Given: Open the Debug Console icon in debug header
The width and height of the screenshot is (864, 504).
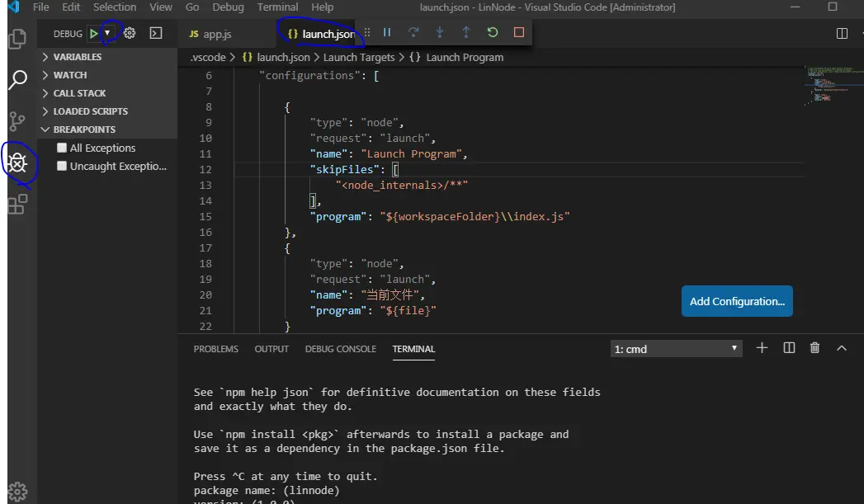Looking at the screenshot, I should 156,33.
